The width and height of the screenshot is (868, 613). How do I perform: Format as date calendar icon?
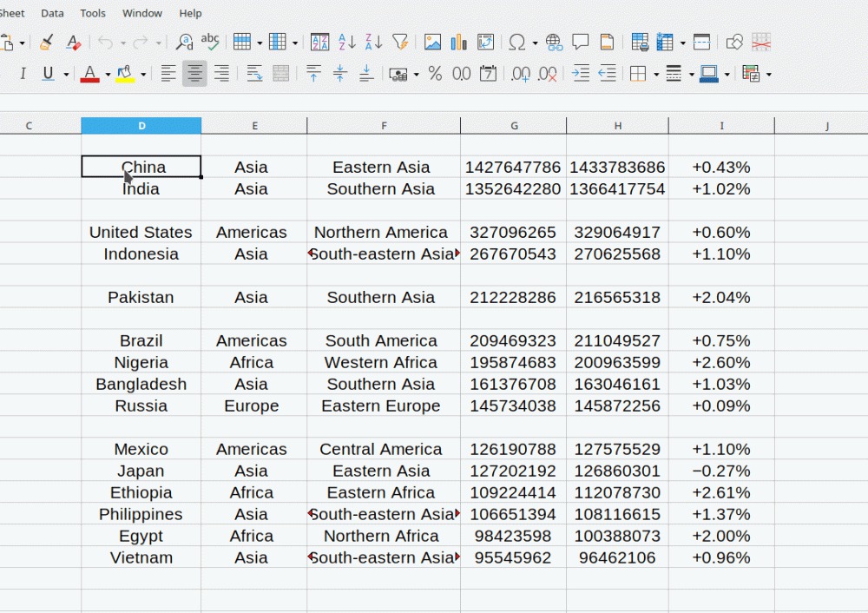click(x=488, y=74)
